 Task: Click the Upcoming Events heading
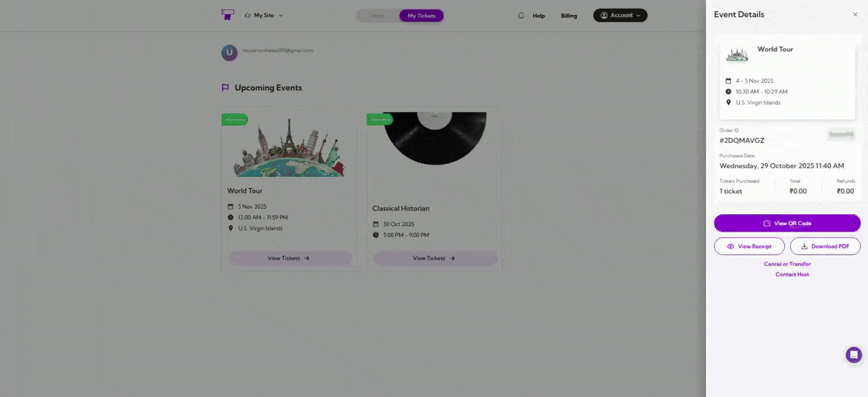point(269,88)
